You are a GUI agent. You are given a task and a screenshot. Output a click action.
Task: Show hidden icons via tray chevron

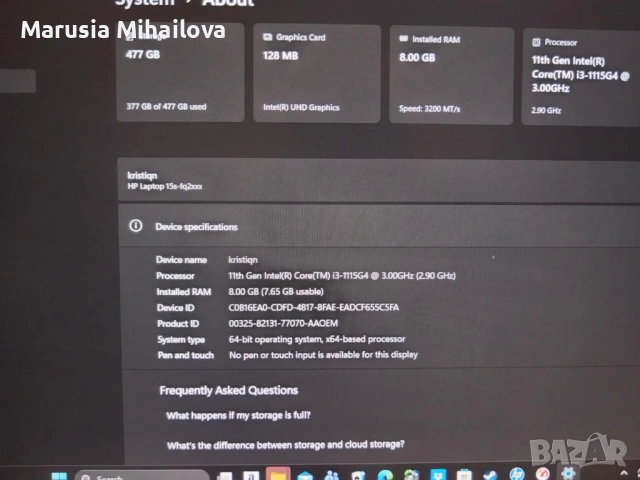[x=624, y=473]
